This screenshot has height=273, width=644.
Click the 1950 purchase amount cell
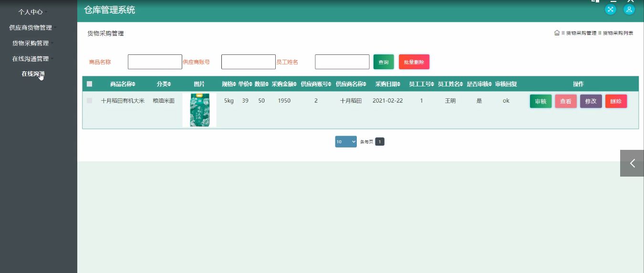pyautogui.click(x=284, y=101)
